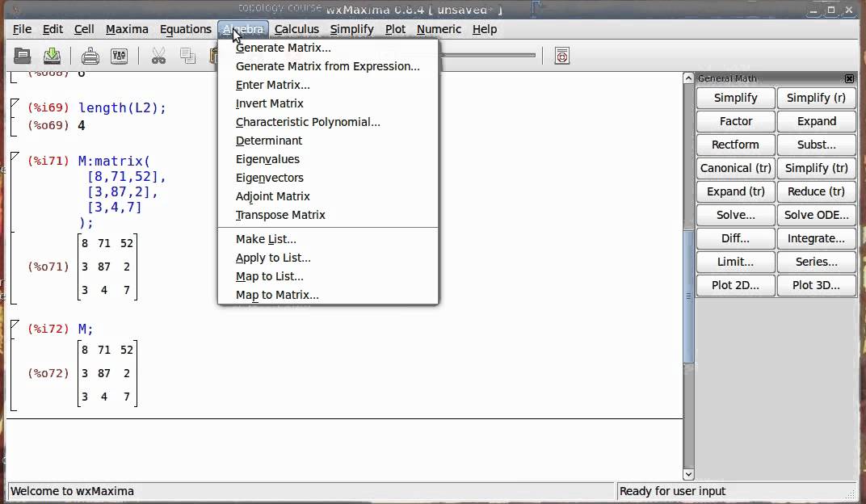Open the Cell menu
Image resolution: width=866 pixels, height=504 pixels.
(x=84, y=29)
